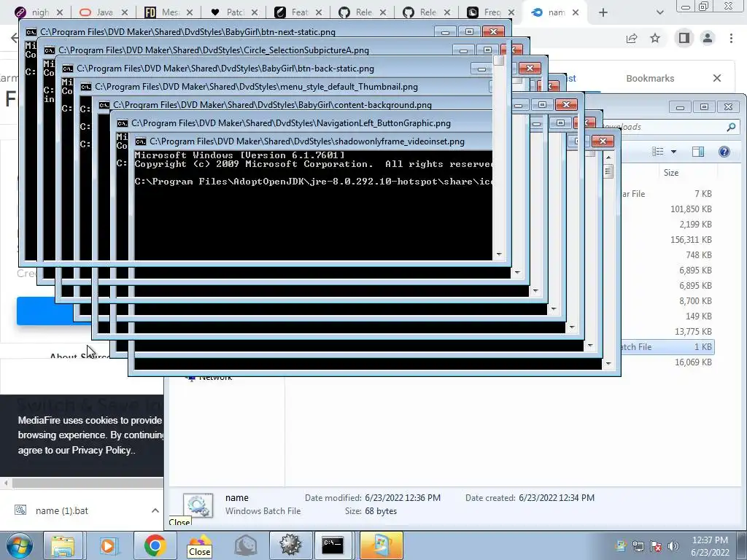Focus the btn-back-static.png console title bar
Image resolution: width=747 pixels, height=560 pixels.
267,69
